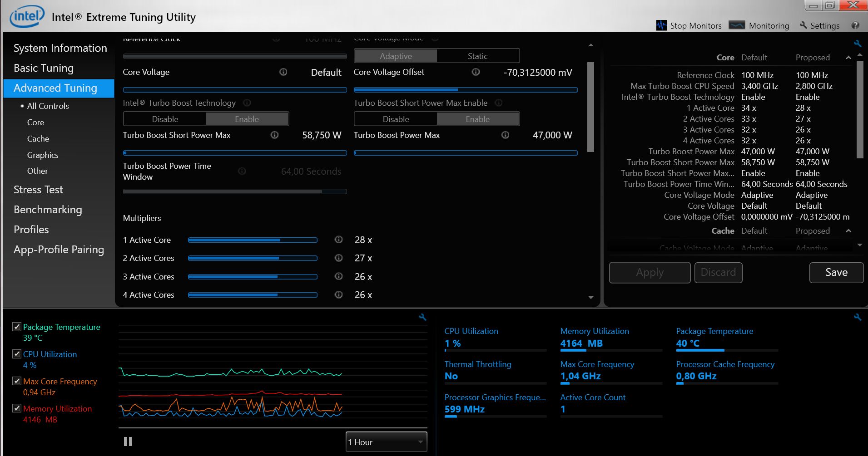The width and height of the screenshot is (868, 456).
Task: Disable Intel Turbo Boost Technology
Action: click(x=165, y=119)
